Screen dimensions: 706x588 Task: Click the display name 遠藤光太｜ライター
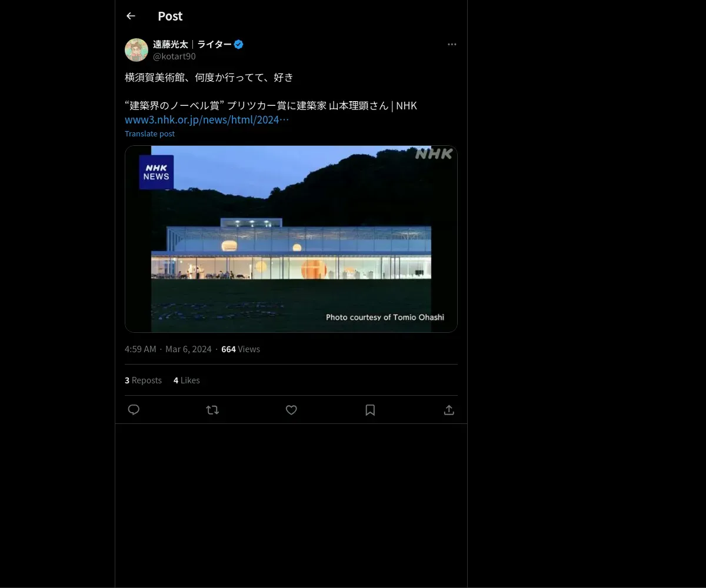point(192,44)
